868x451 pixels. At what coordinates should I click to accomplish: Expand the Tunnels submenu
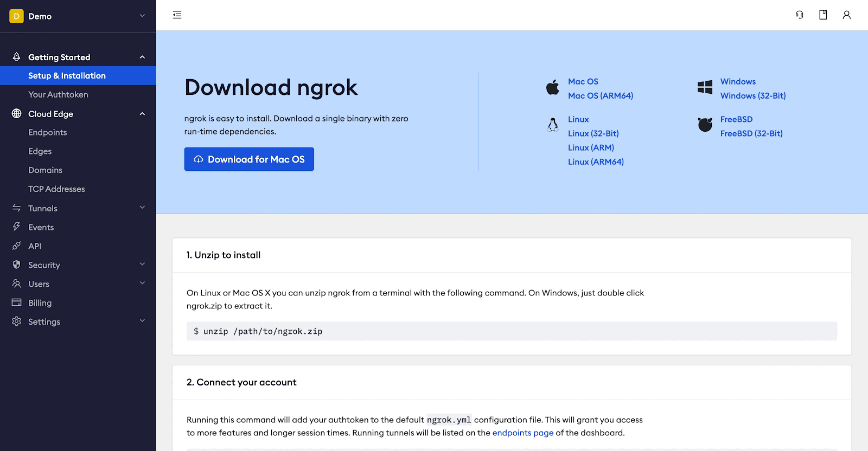coord(142,208)
